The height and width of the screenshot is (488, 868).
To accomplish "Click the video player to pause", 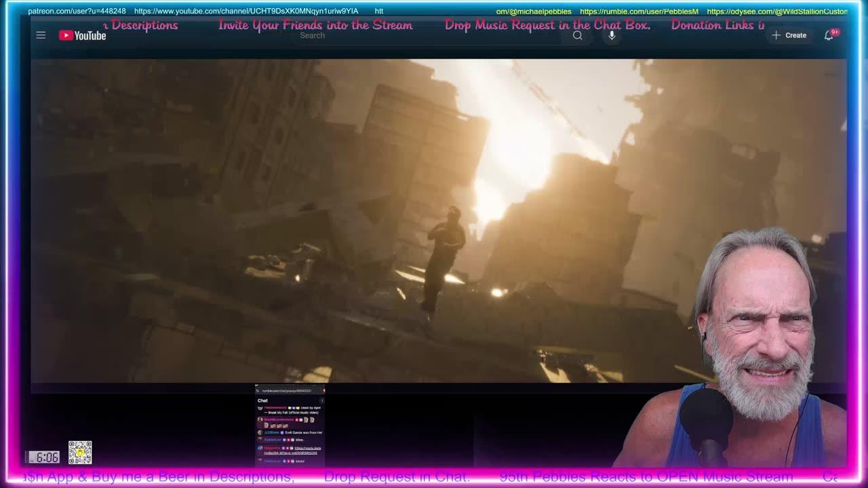I will click(x=438, y=221).
